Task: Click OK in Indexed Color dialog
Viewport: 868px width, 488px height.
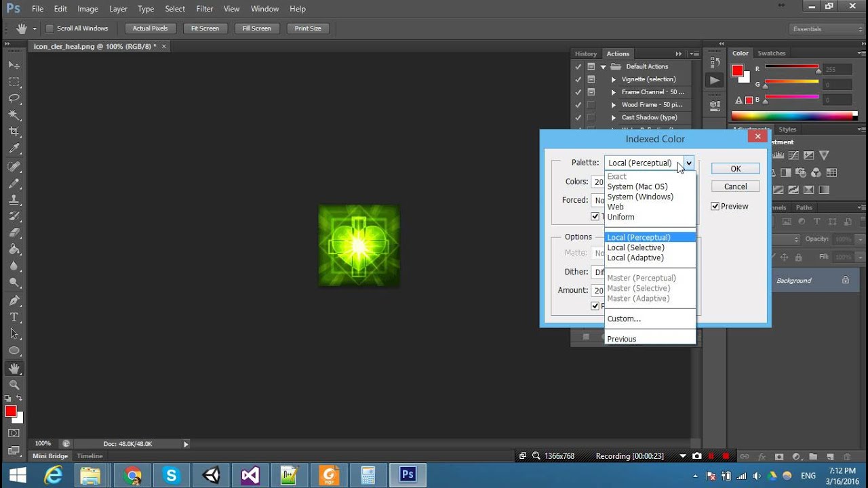Action: (x=736, y=169)
